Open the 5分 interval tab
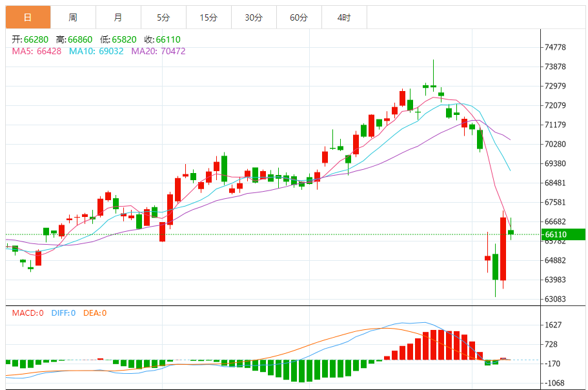588x390 pixels. tap(163, 17)
